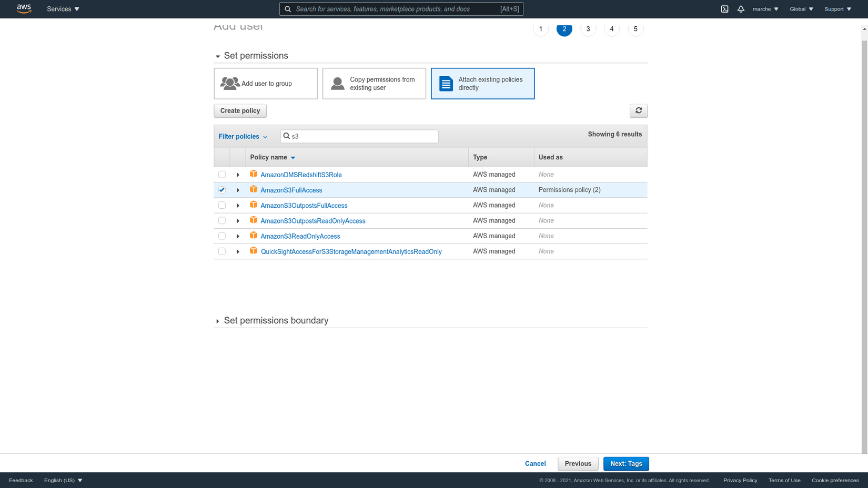Viewport: 868px width, 488px height.
Task: Open the AmazonS3FullAccess policy link
Action: click(291, 190)
